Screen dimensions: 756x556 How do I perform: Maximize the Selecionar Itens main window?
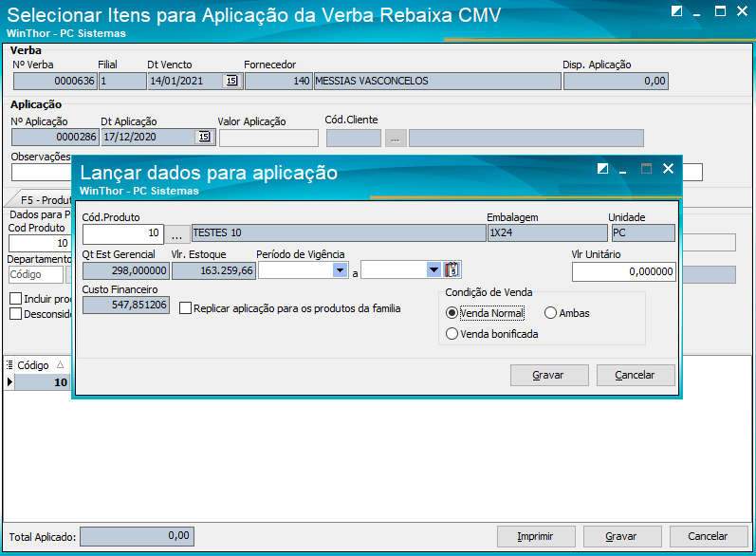click(720, 11)
